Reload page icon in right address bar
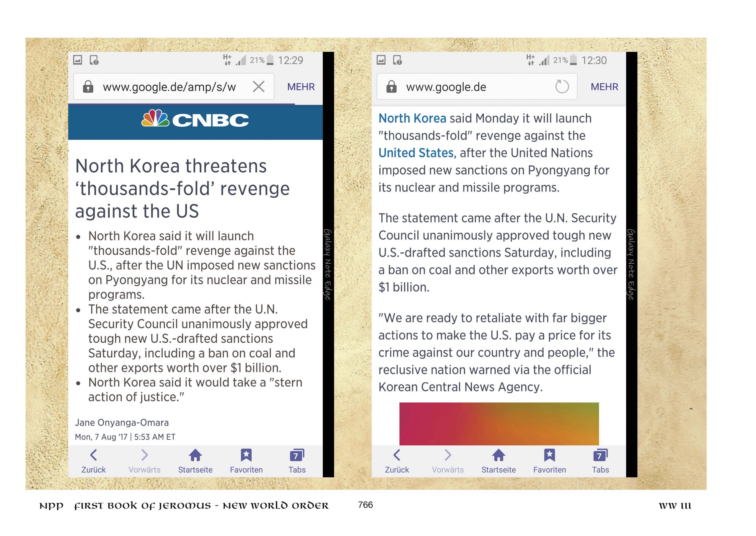The image size is (756, 536). [562, 87]
